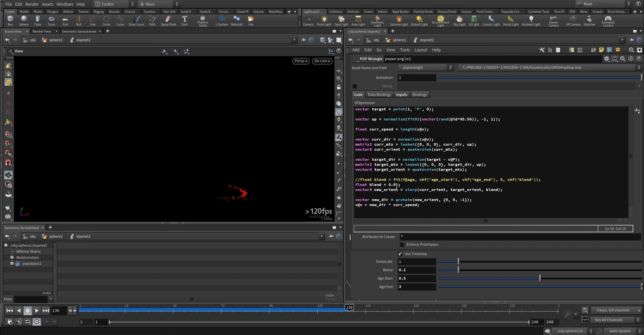
Task: Expand the popobject1 tree node
Action: click(12, 264)
